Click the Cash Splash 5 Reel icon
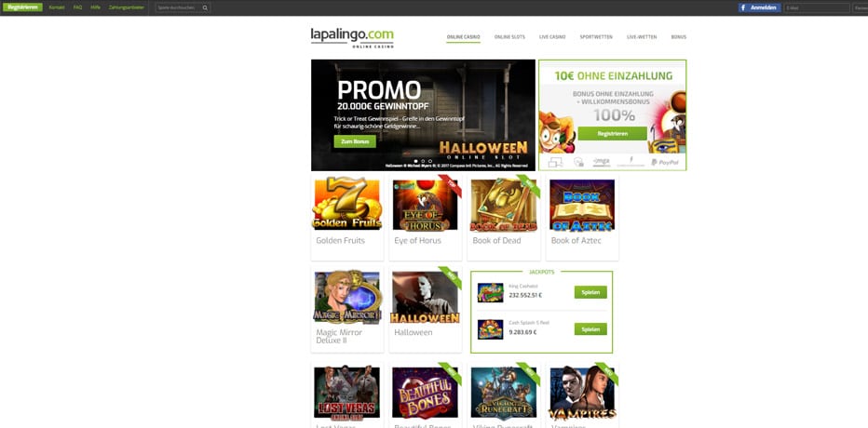The height and width of the screenshot is (428, 868). point(491,329)
